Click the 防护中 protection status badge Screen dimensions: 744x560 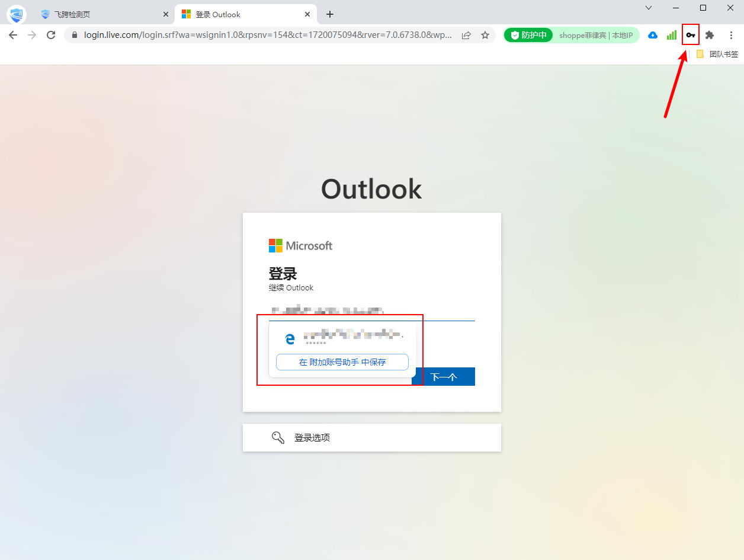[x=528, y=35]
